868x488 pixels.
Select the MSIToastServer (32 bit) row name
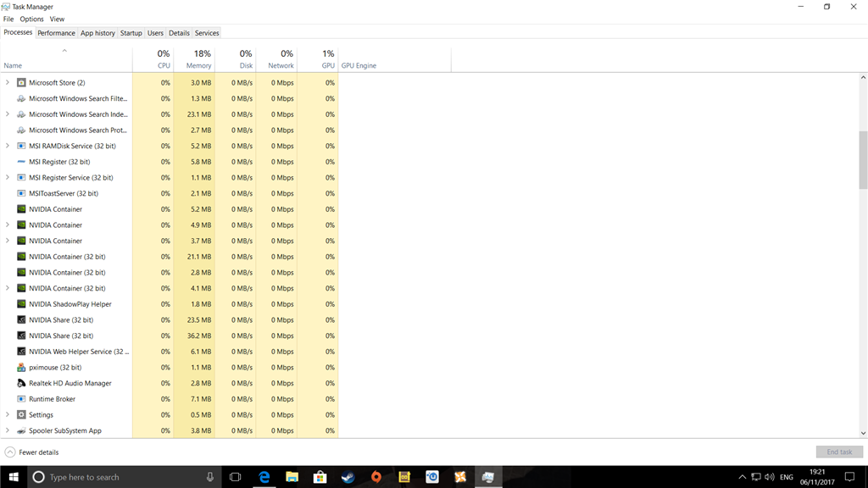click(64, 193)
